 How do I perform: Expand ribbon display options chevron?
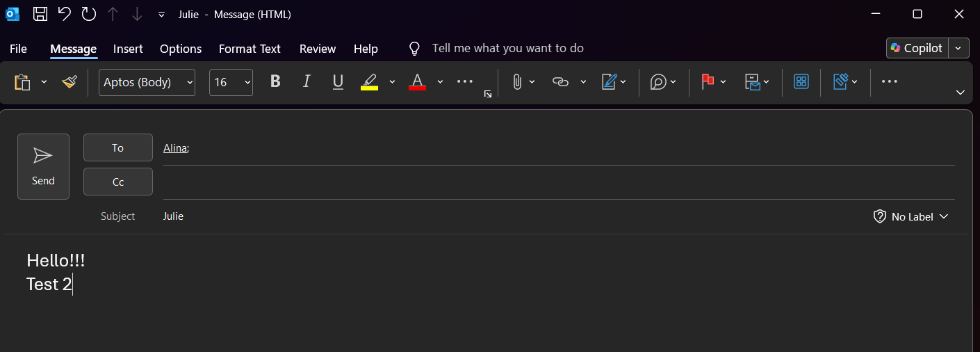[961, 93]
